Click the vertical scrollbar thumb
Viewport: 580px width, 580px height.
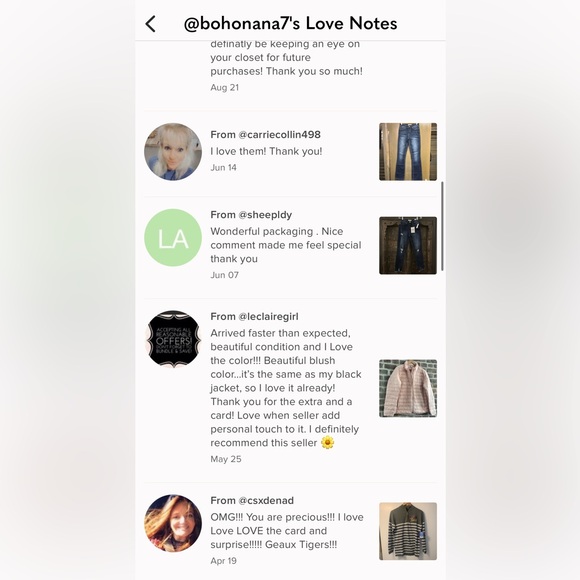(x=442, y=226)
